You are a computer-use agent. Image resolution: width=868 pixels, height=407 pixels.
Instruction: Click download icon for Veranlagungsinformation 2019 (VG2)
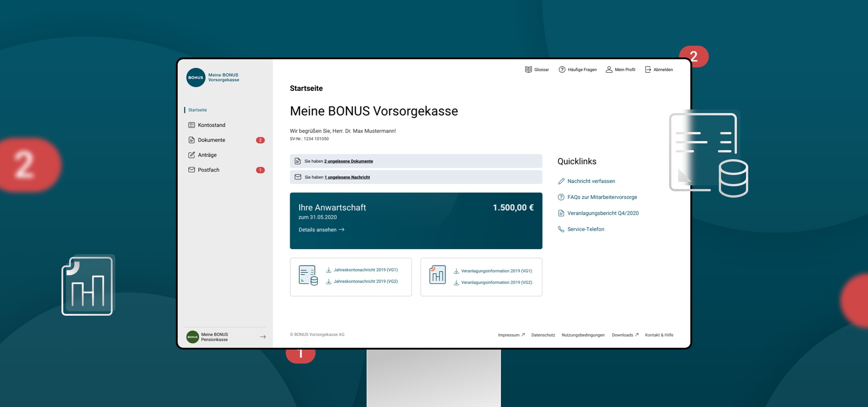pyautogui.click(x=457, y=282)
